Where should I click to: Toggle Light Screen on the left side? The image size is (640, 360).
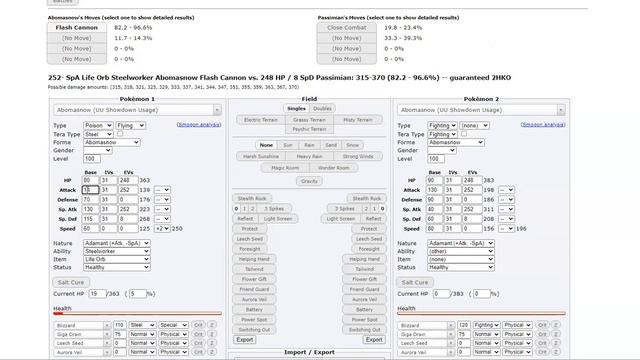(x=278, y=219)
